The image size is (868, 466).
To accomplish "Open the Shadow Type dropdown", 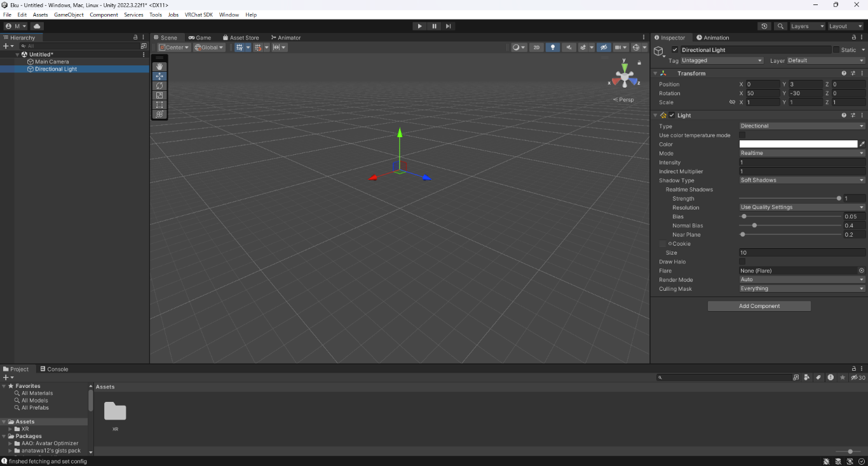I will coord(802,180).
